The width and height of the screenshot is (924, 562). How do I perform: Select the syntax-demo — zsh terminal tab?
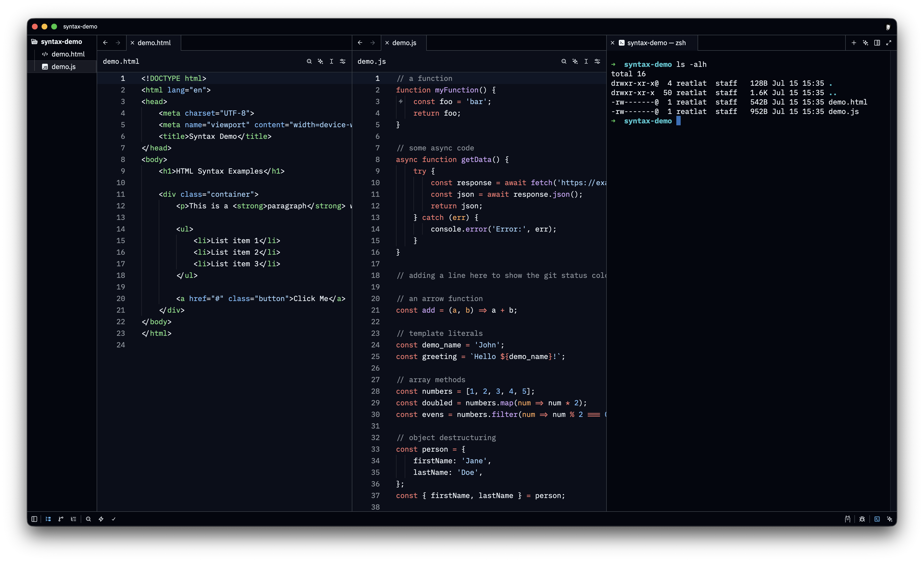652,43
